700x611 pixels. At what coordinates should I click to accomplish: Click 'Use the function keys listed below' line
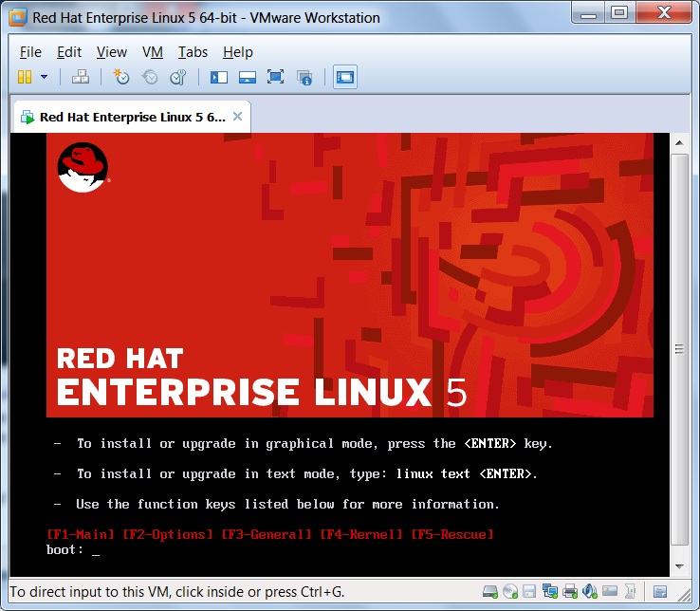(277, 504)
